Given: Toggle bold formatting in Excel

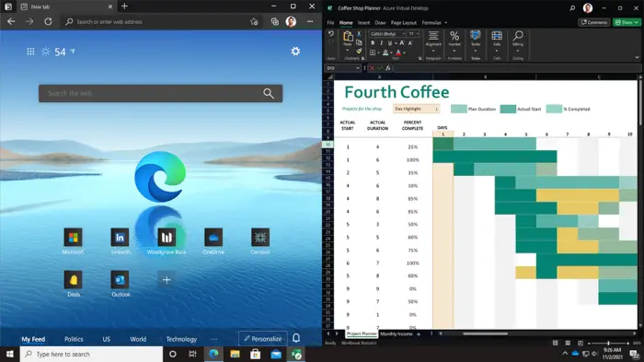Looking at the screenshot, I should click(373, 42).
